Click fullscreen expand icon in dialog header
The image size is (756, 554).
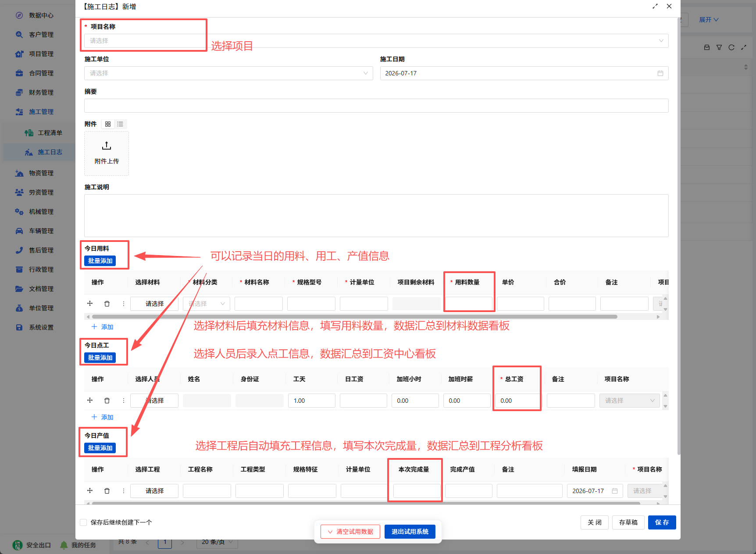tap(655, 6)
